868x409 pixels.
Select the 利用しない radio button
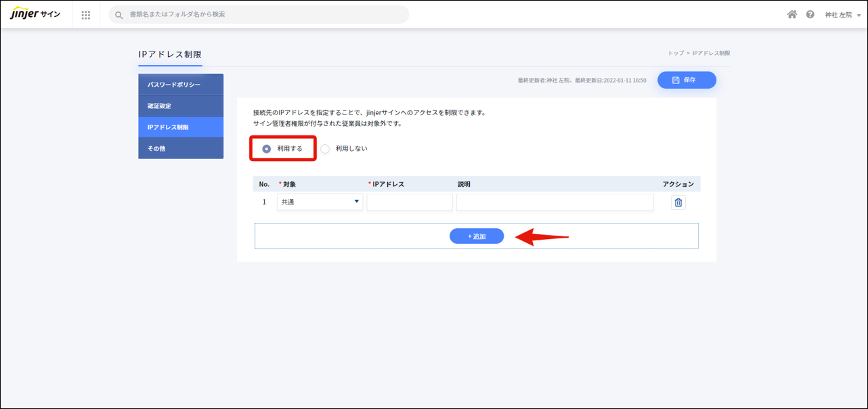(325, 149)
